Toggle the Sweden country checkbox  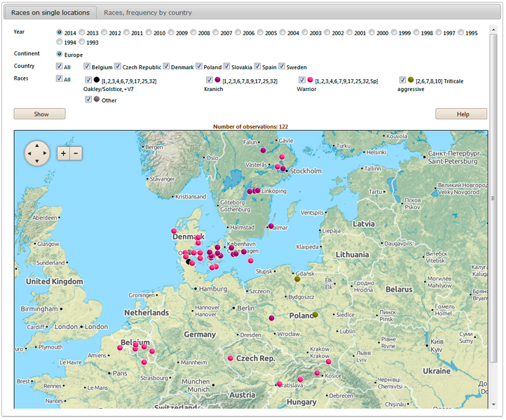[x=282, y=66]
